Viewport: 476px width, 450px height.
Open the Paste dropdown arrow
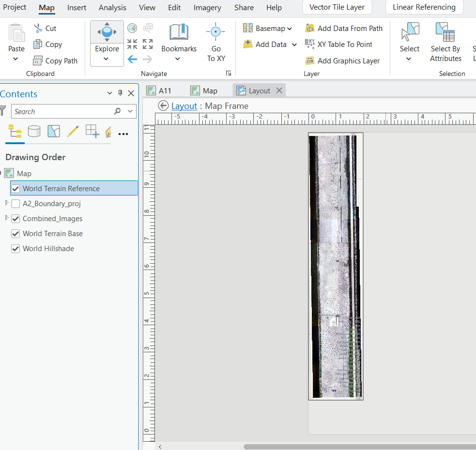coord(15,59)
